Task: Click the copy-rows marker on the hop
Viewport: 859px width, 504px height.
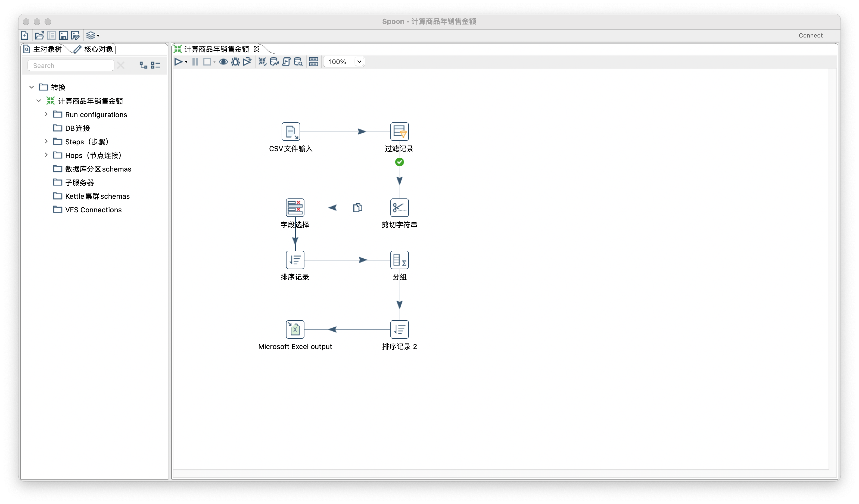Action: [x=357, y=207]
